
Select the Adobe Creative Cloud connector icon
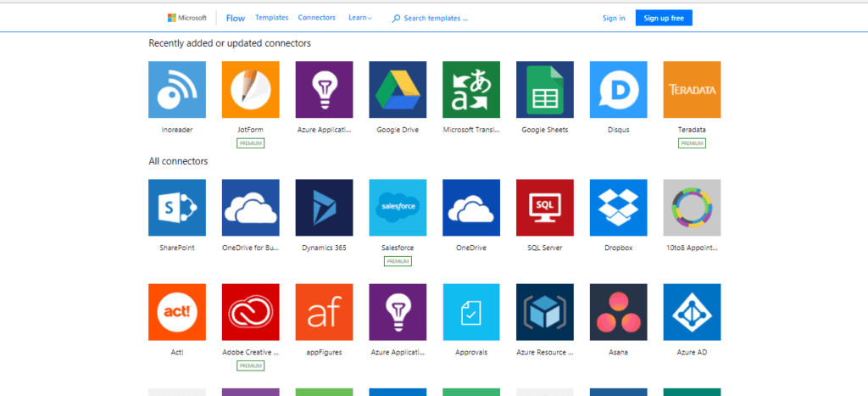[x=251, y=312]
